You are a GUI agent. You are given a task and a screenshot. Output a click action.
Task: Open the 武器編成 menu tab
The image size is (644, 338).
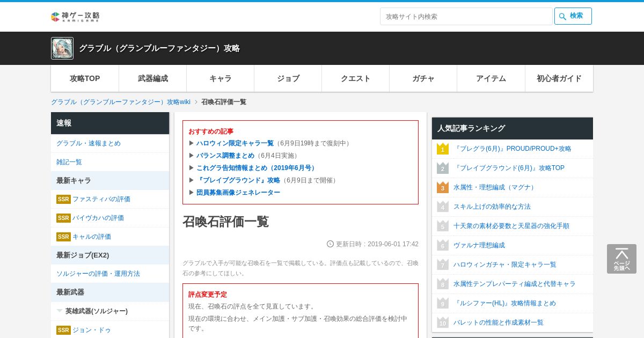point(153,78)
